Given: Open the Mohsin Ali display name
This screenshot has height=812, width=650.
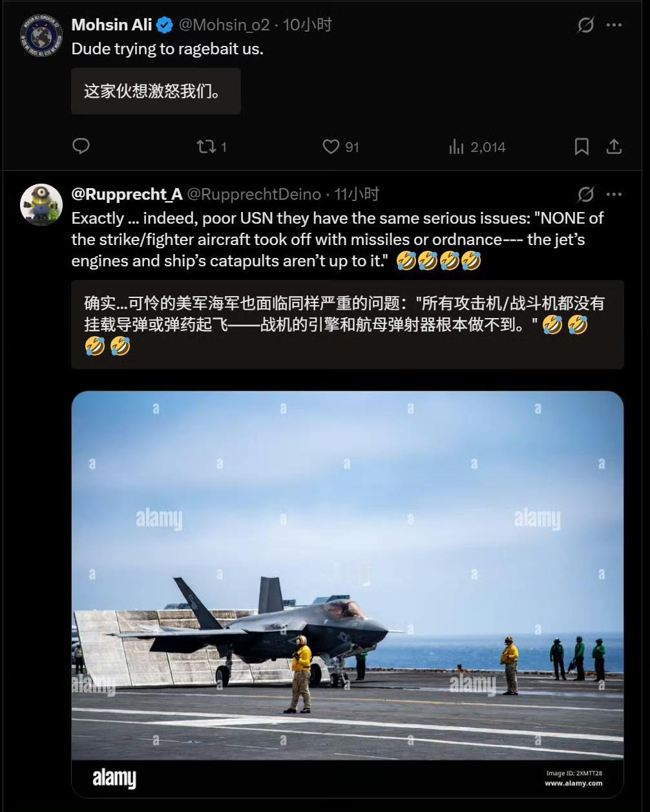Looking at the screenshot, I should [112, 25].
